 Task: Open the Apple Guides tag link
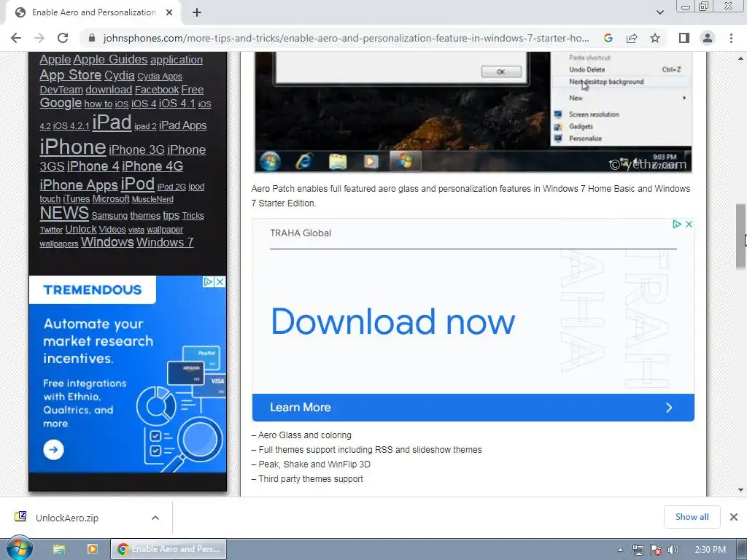coord(110,60)
